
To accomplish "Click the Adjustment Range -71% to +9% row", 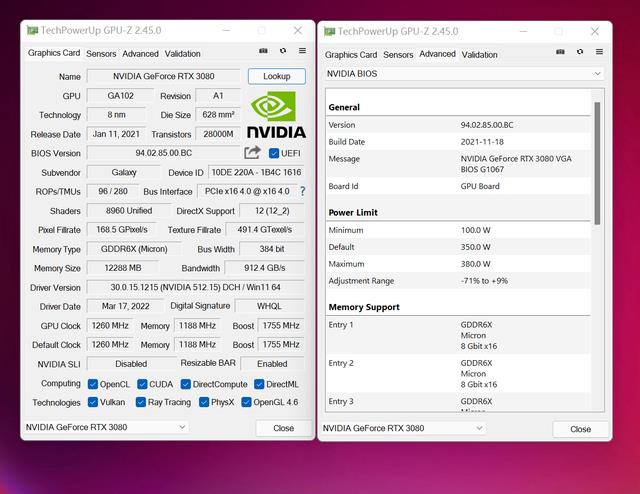I will 458,281.
